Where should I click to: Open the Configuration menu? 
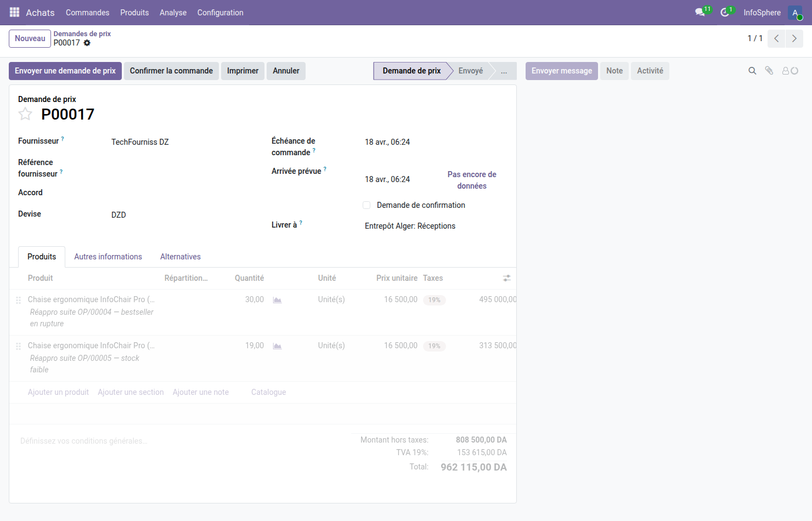point(220,12)
